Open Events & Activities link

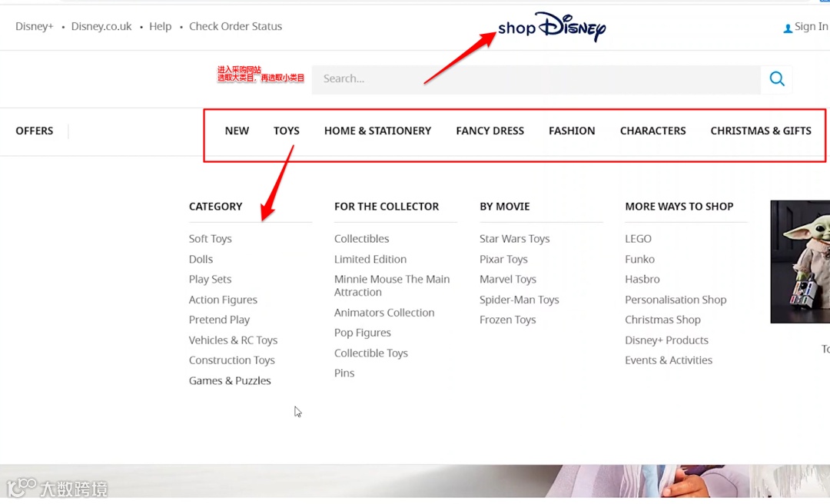(669, 360)
